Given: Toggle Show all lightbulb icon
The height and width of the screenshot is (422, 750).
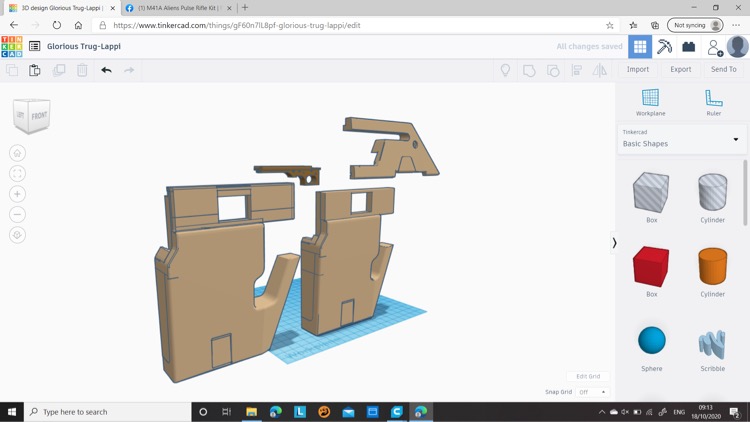Looking at the screenshot, I should pos(505,70).
